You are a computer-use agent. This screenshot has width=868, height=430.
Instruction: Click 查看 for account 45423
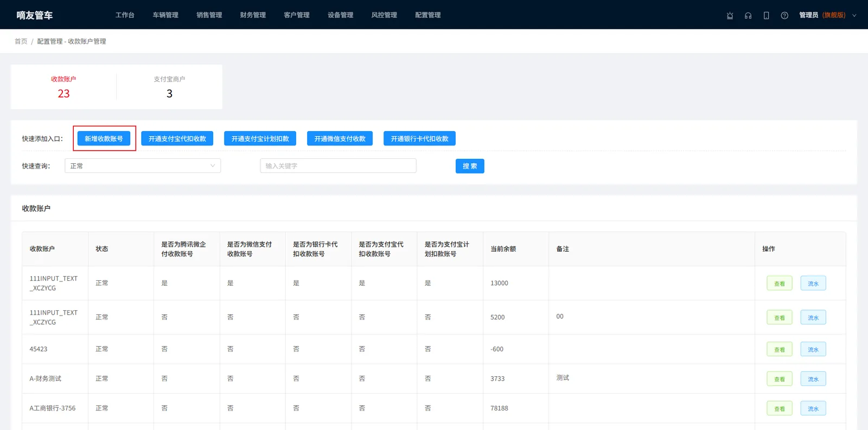(x=780, y=350)
